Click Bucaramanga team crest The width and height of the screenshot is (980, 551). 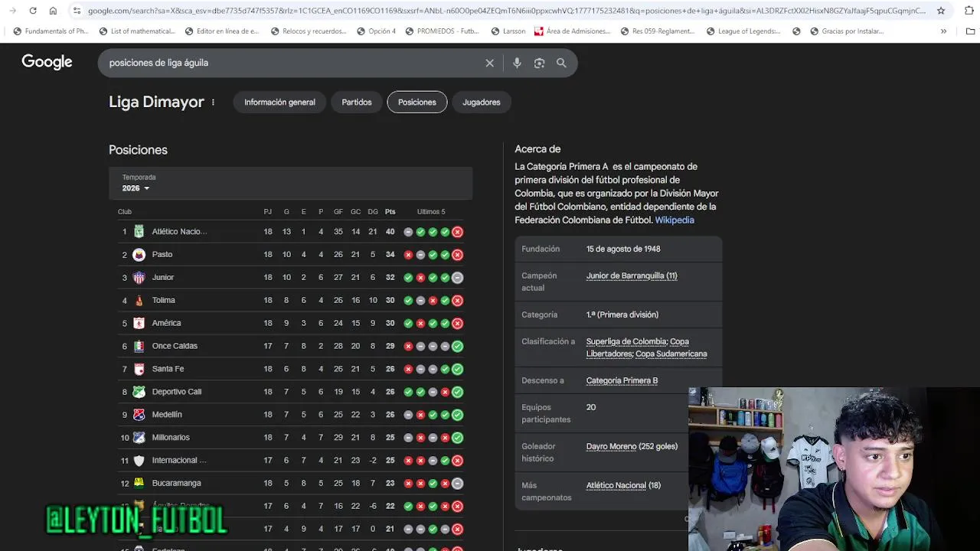point(139,483)
